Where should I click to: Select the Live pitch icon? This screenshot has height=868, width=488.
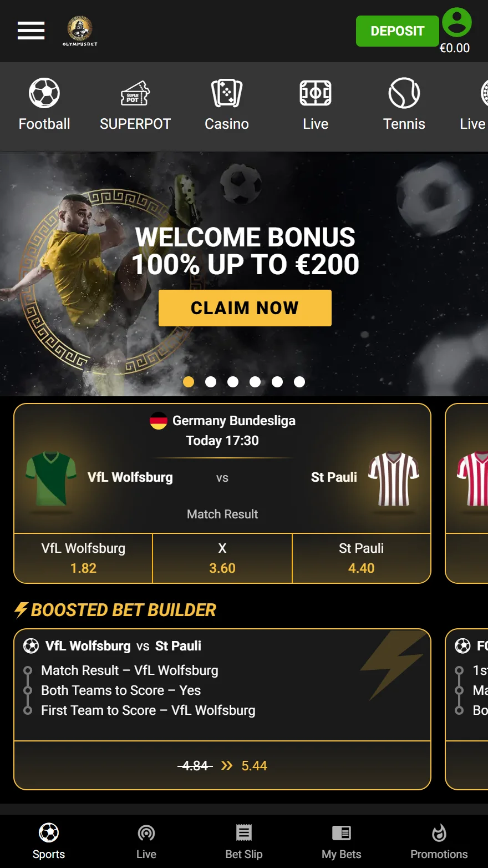tap(316, 93)
